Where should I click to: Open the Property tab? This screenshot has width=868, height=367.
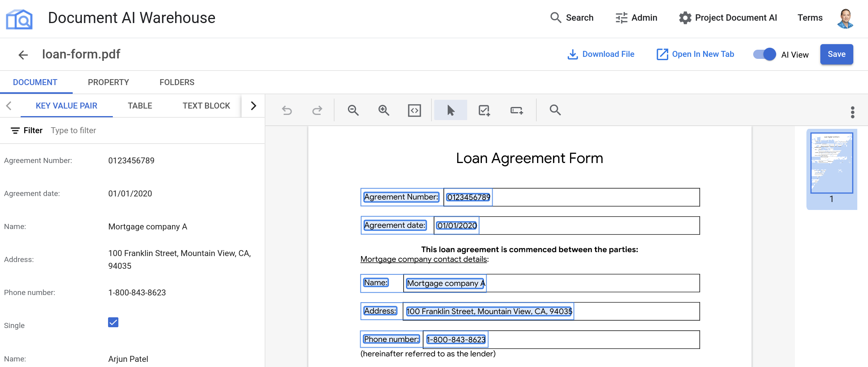click(x=108, y=82)
